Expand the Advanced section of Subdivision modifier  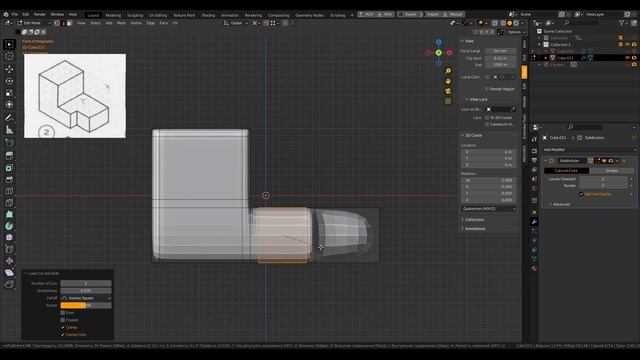pos(560,204)
